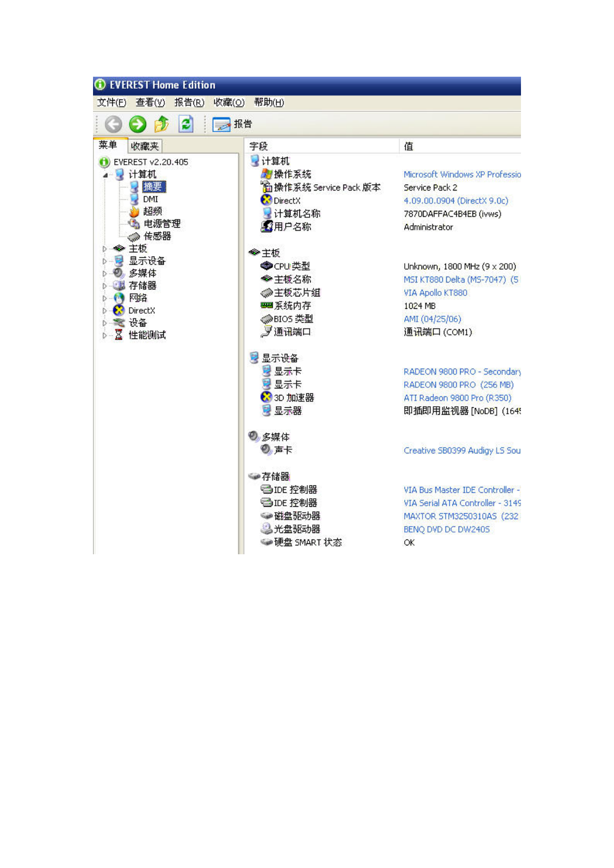The width and height of the screenshot is (614, 868).
Task: Click the green Forward arrow icon
Action: pyautogui.click(x=138, y=124)
